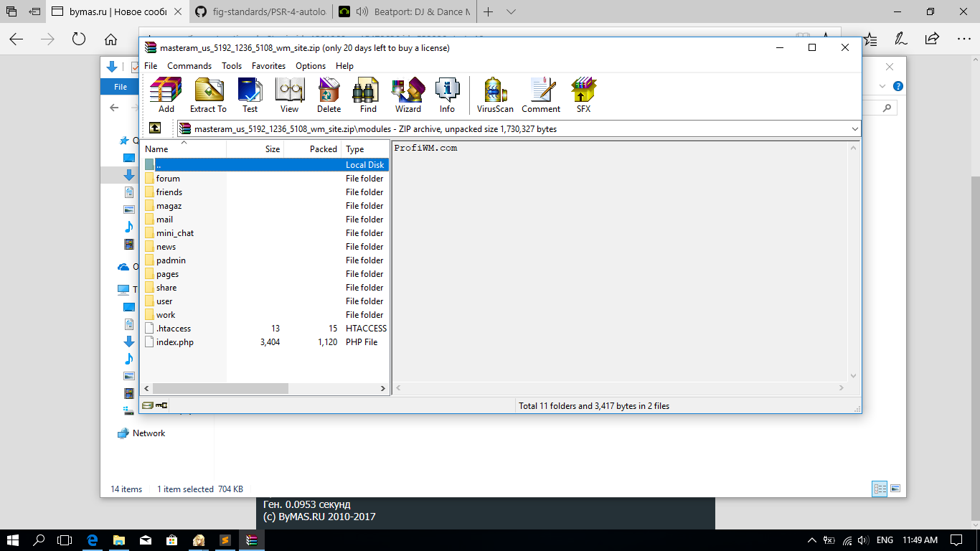Expand the archive path dropdown
This screenshot has height=551, width=980.
pos(854,129)
